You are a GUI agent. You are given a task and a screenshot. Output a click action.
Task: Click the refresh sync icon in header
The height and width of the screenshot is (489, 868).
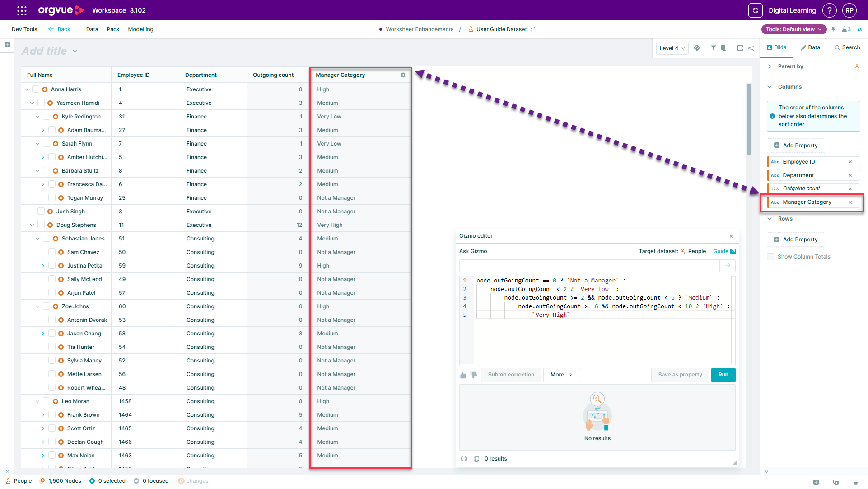pos(755,10)
